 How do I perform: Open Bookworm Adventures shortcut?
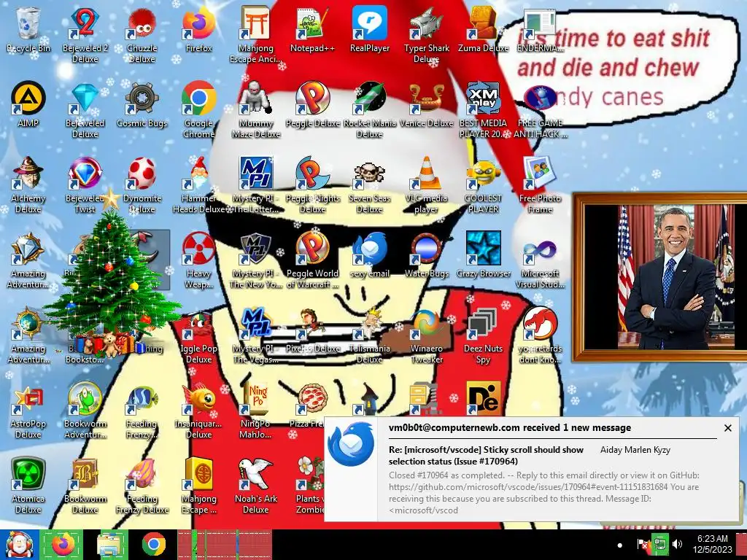(x=85, y=411)
